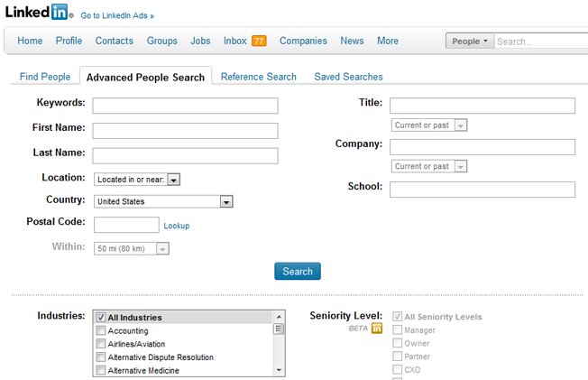
Task: Open the Companies menu
Action: pyautogui.click(x=303, y=41)
